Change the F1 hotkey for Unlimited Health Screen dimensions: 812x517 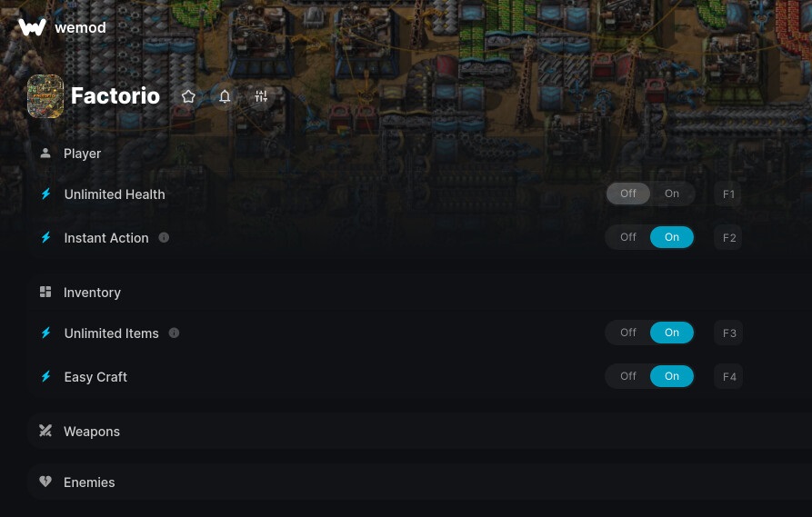(x=728, y=194)
